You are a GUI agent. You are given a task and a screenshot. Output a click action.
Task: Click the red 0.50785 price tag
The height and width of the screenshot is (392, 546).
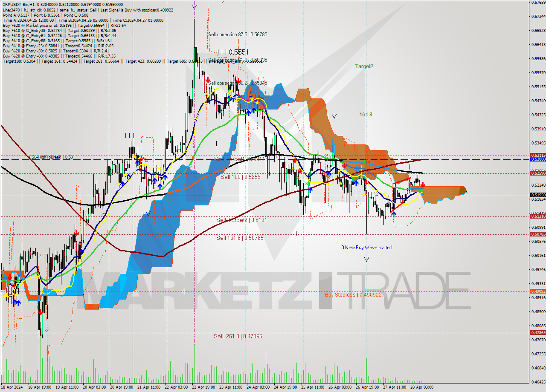tap(537, 234)
